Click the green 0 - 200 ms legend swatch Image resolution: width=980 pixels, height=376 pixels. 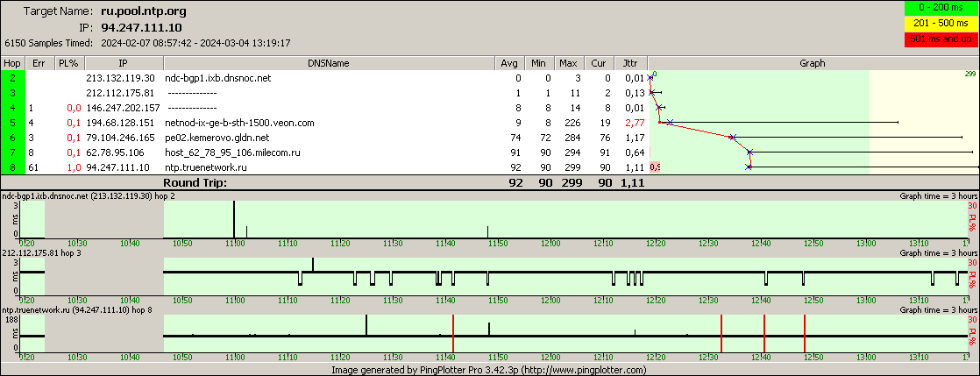point(942,9)
